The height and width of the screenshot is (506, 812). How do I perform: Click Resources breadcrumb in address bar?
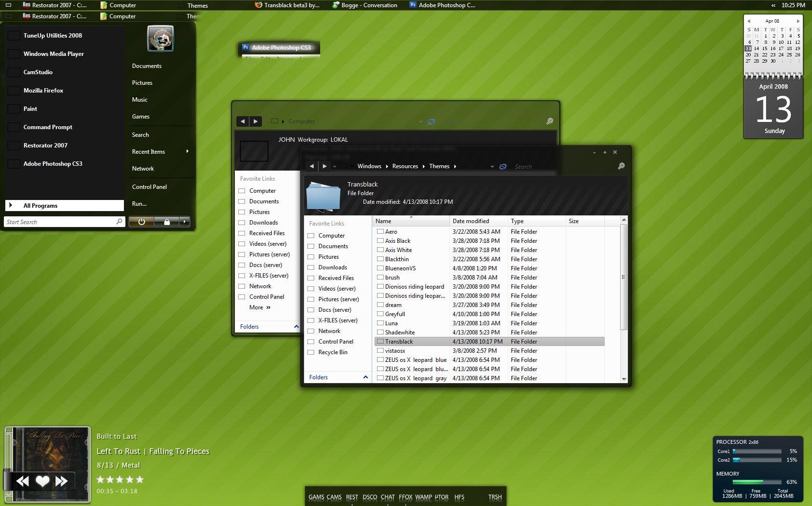point(405,166)
